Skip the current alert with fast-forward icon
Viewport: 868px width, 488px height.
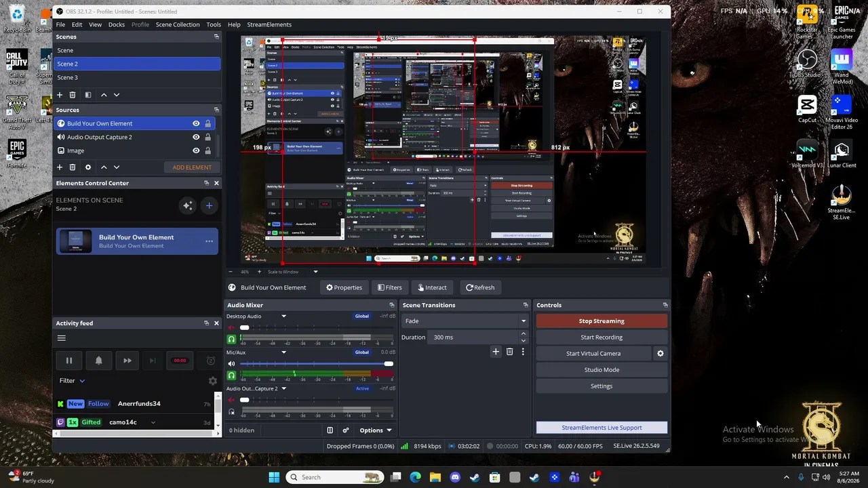(127, 361)
